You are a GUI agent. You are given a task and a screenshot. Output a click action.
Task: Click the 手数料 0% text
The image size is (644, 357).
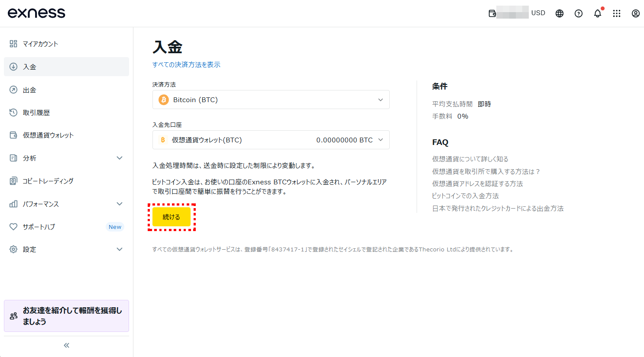450,116
